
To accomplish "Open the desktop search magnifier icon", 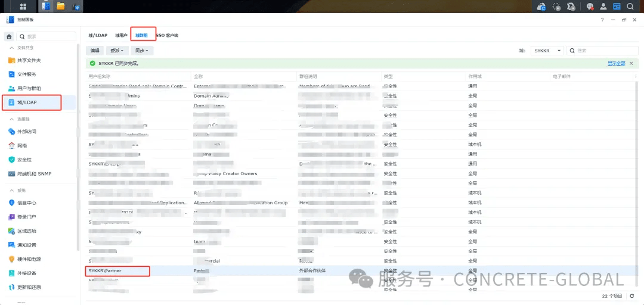I will tap(631, 7).
